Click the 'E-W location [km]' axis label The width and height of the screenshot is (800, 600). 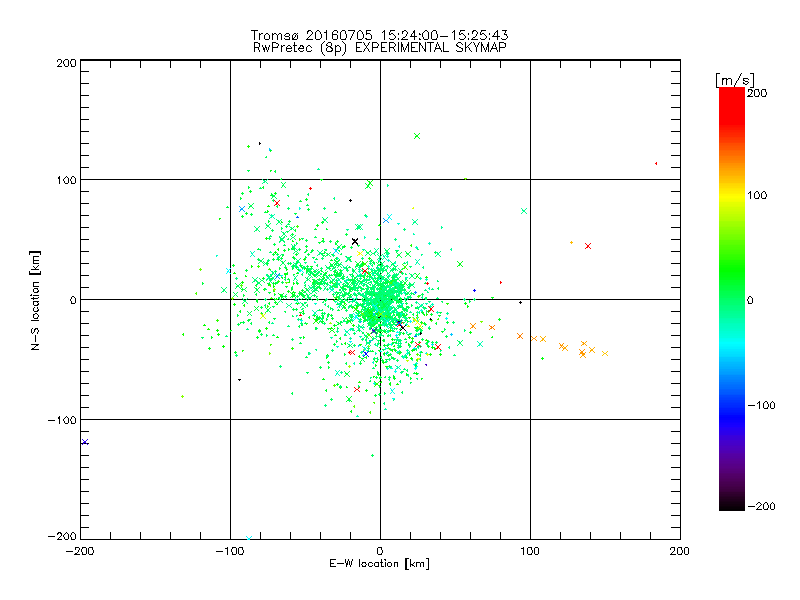pyautogui.click(x=379, y=564)
